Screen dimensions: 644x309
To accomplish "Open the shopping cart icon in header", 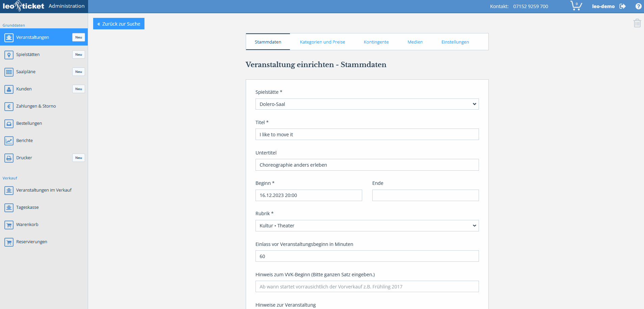I will click(576, 6).
